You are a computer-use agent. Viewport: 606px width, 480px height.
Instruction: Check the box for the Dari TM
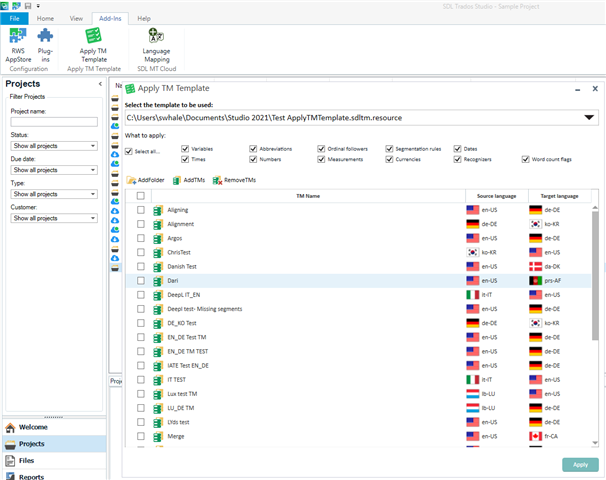[x=141, y=281]
